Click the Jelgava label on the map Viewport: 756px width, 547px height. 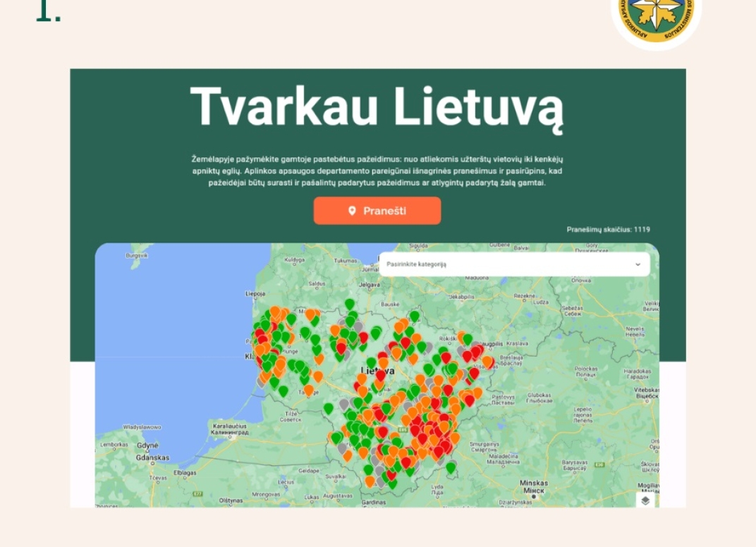pos(370,285)
